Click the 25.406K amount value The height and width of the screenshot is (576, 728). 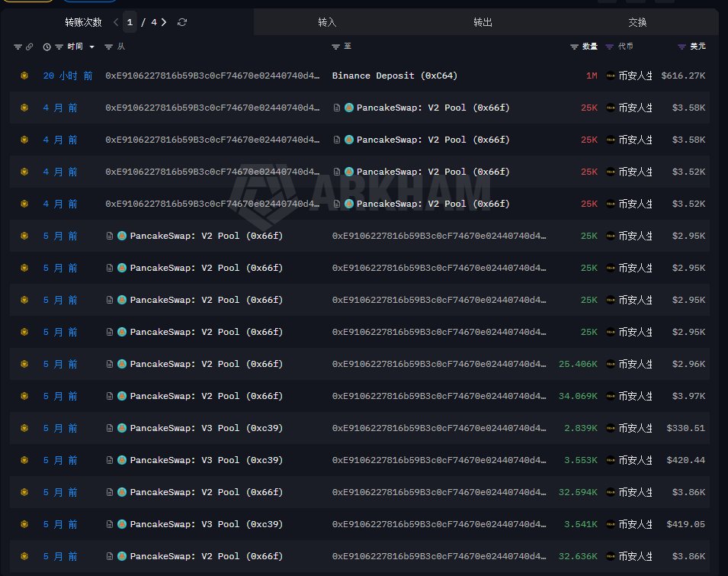(x=578, y=364)
